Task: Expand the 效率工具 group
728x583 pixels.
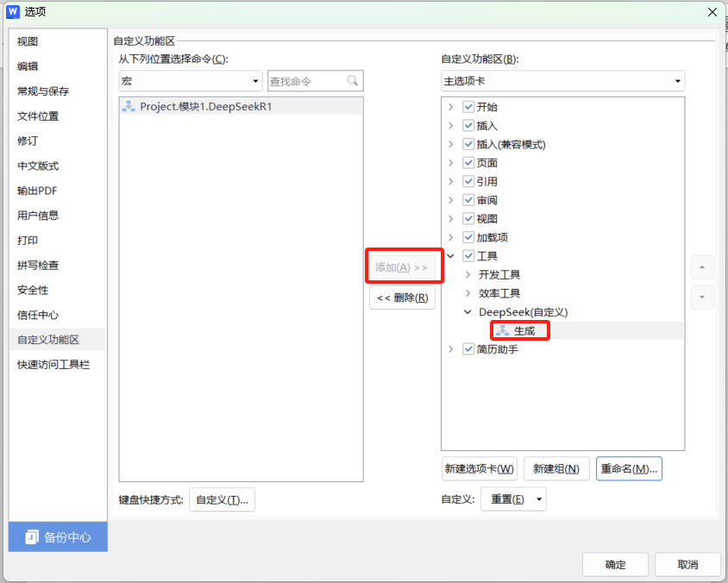Action: [x=468, y=293]
